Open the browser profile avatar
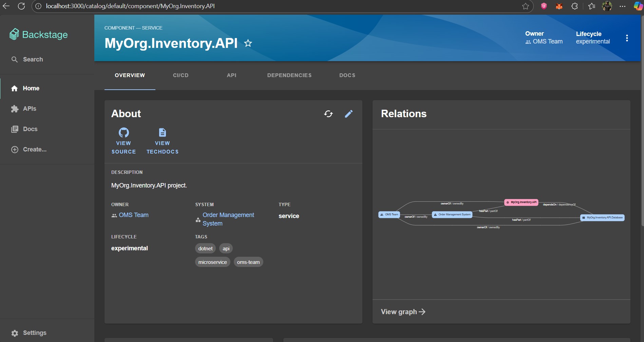644x342 pixels. 607,6
